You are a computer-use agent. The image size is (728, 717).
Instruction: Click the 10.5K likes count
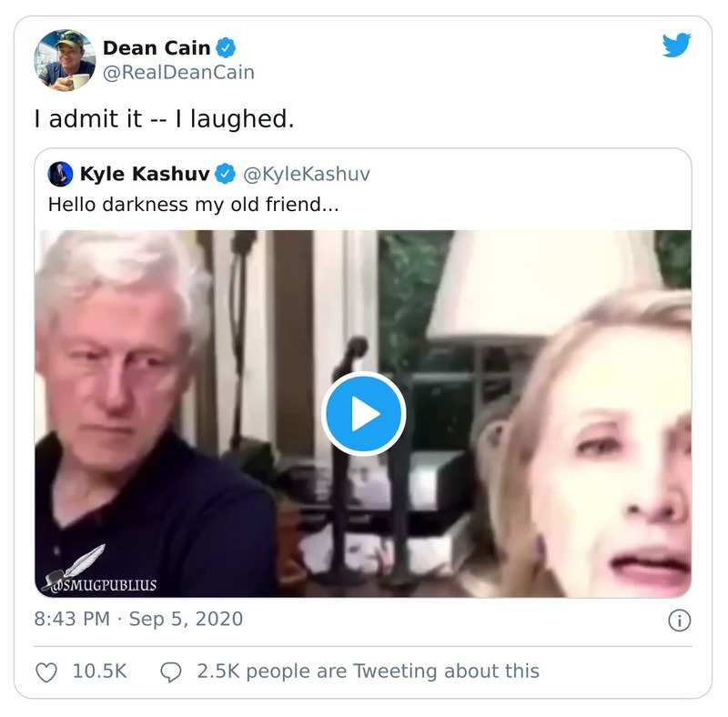point(99,672)
